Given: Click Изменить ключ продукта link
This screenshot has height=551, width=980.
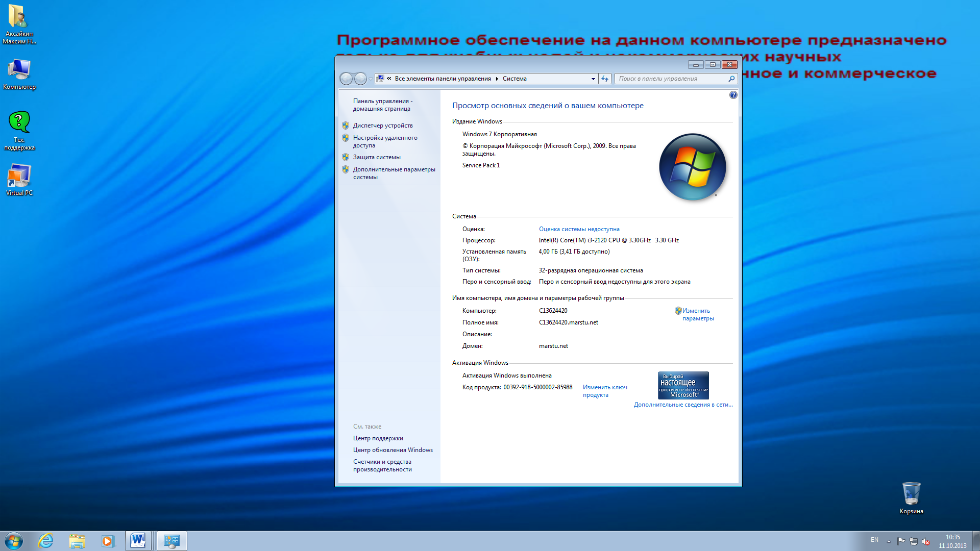Looking at the screenshot, I should (605, 391).
